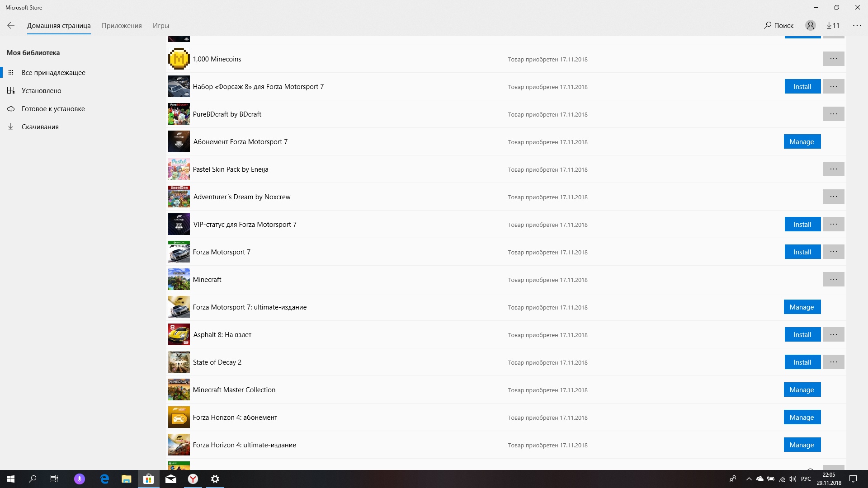Open more options for Pastel Skin Pack
868x488 pixels.
(834, 169)
